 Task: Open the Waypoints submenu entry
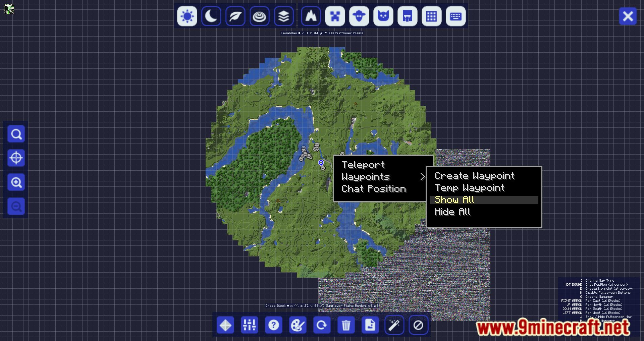pos(366,177)
